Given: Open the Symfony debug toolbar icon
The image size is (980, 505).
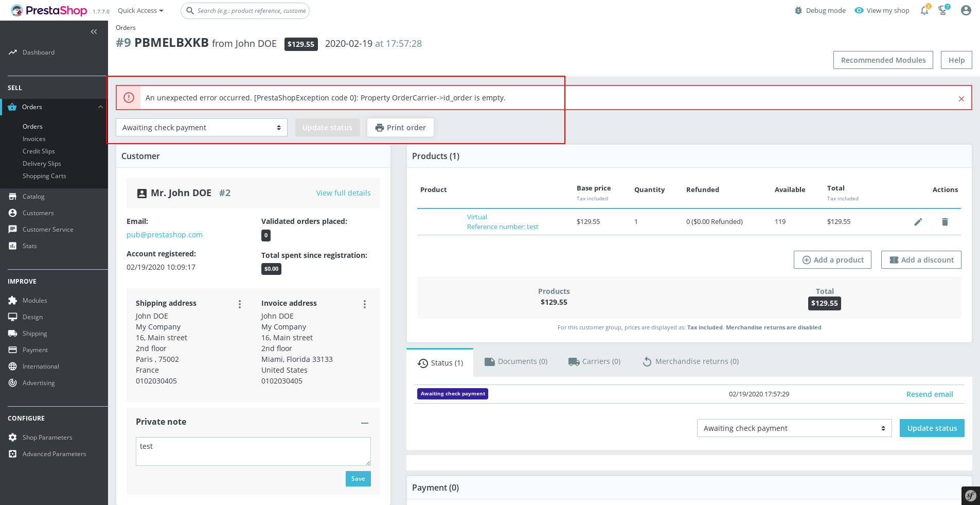Looking at the screenshot, I should point(970,496).
